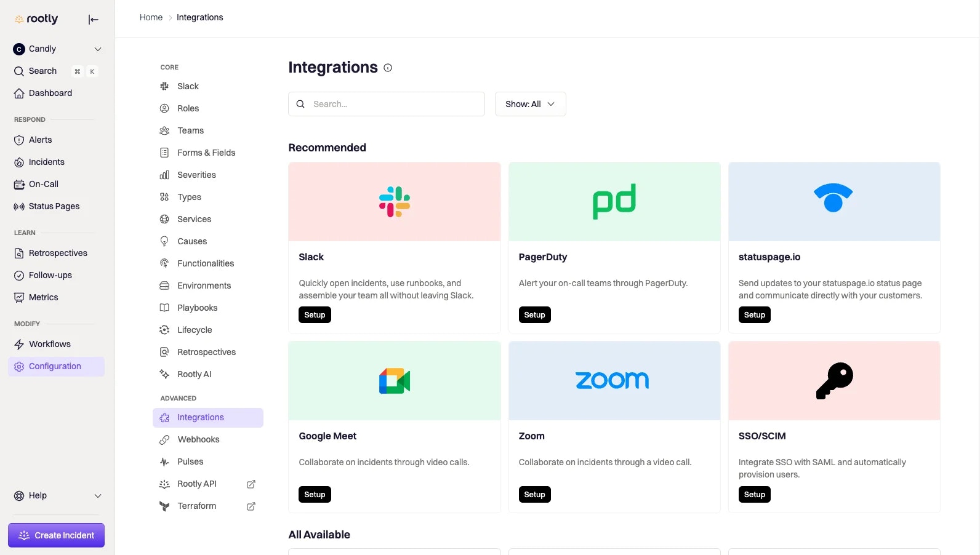980x555 pixels.
Task: Open Retrospectives in the Core settings list
Action: coord(208,353)
